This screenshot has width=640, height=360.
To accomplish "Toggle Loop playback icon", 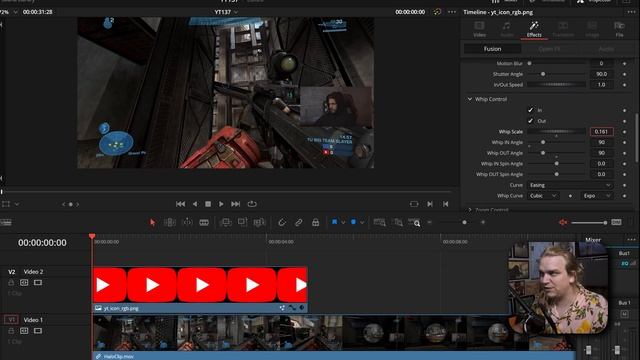I will pyautogui.click(x=252, y=204).
